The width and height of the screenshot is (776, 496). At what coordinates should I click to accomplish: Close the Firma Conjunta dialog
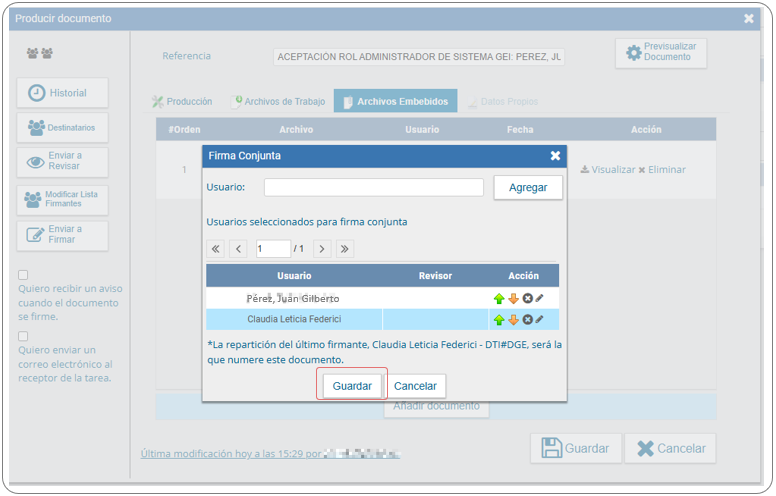pyautogui.click(x=555, y=155)
